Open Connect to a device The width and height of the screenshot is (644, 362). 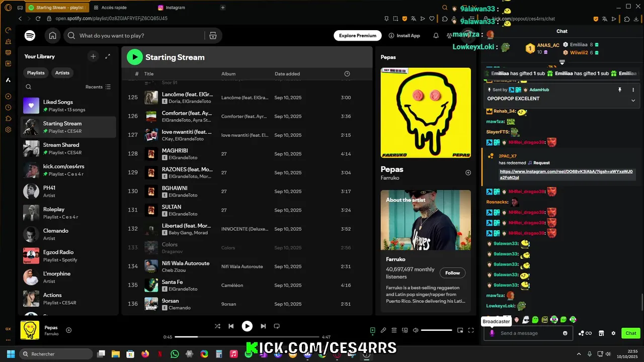point(405,330)
